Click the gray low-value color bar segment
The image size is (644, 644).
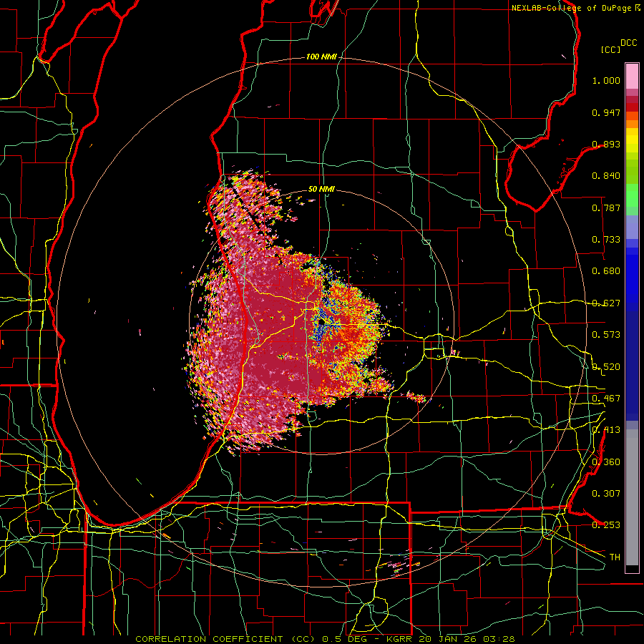632,497
